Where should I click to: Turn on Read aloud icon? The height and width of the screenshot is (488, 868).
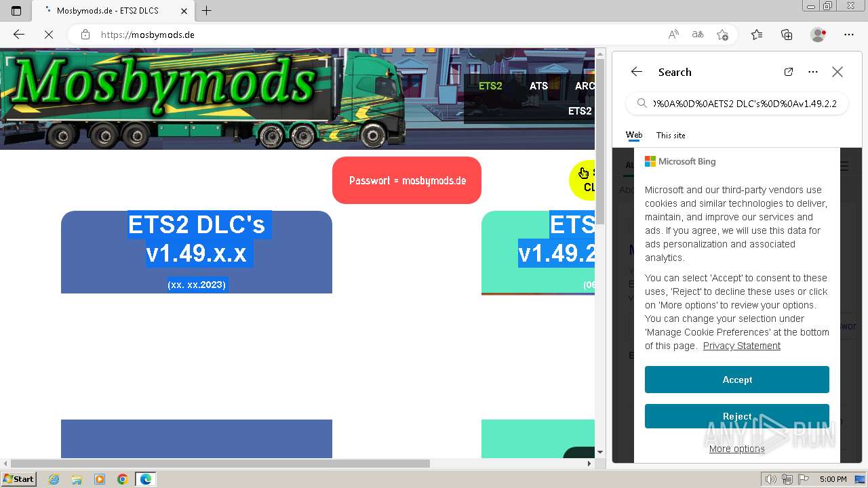pos(673,35)
